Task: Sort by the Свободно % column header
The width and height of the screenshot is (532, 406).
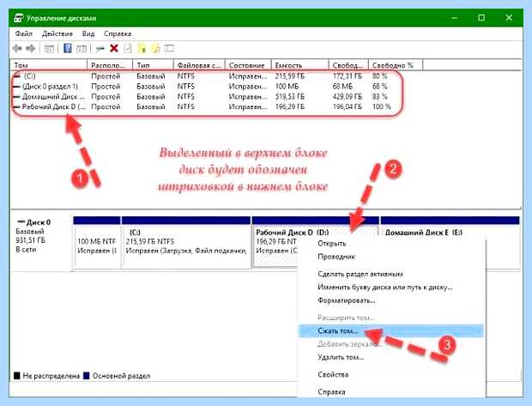Action: coord(396,65)
